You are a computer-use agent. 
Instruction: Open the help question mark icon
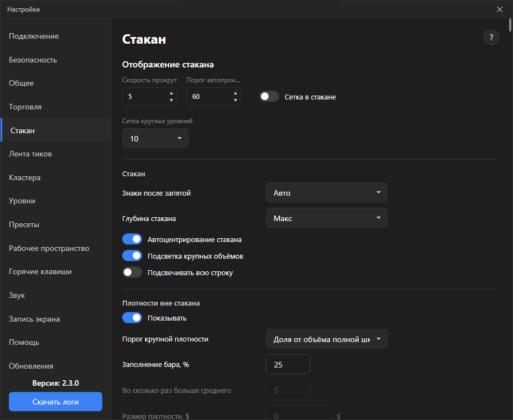pyautogui.click(x=491, y=37)
